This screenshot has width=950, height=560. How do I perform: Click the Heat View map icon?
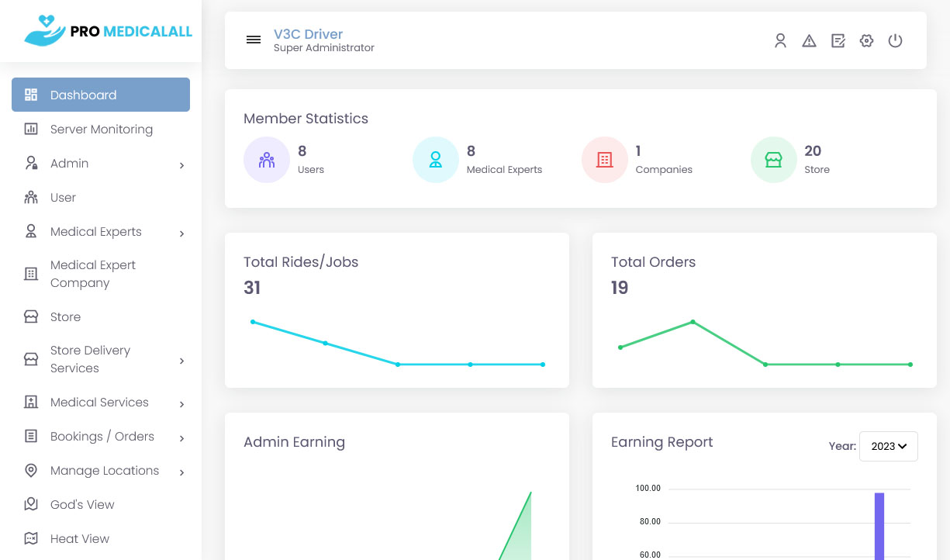[x=31, y=538]
